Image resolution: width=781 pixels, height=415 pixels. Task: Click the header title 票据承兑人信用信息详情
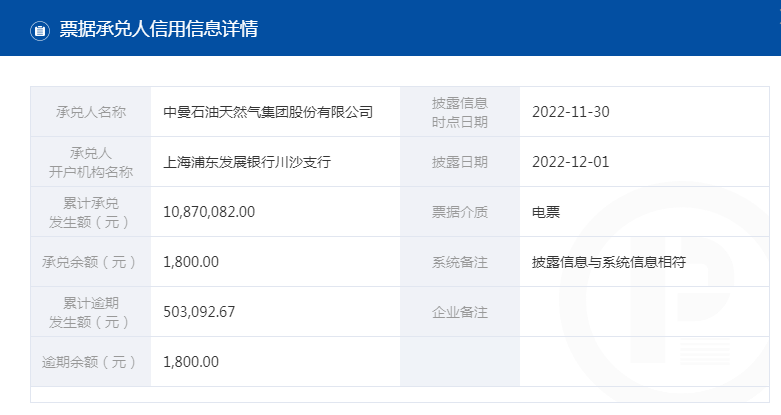click(x=159, y=28)
